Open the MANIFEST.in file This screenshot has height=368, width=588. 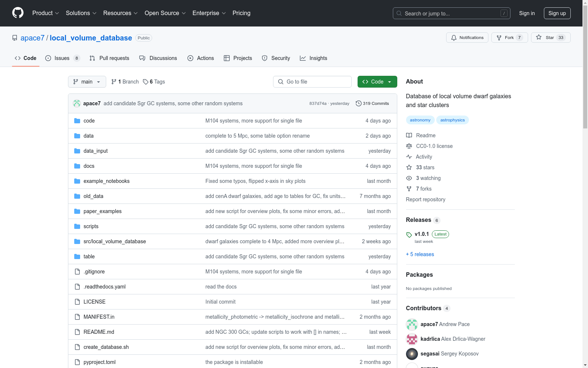click(x=99, y=317)
